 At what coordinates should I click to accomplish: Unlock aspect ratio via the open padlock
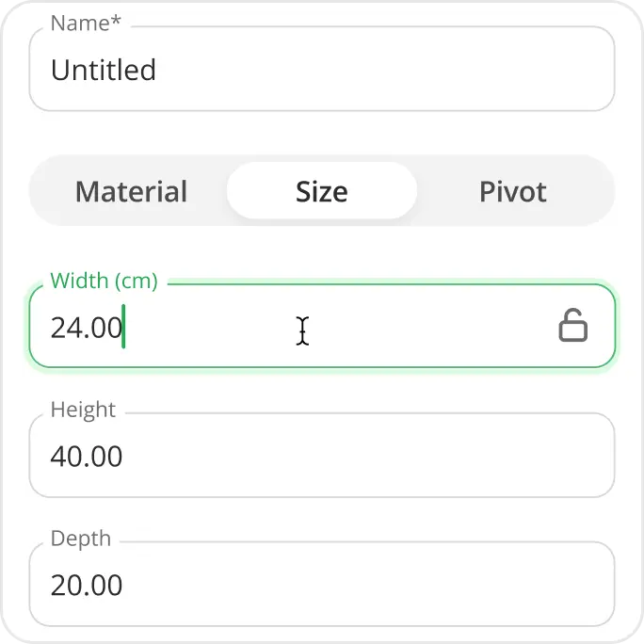(572, 326)
